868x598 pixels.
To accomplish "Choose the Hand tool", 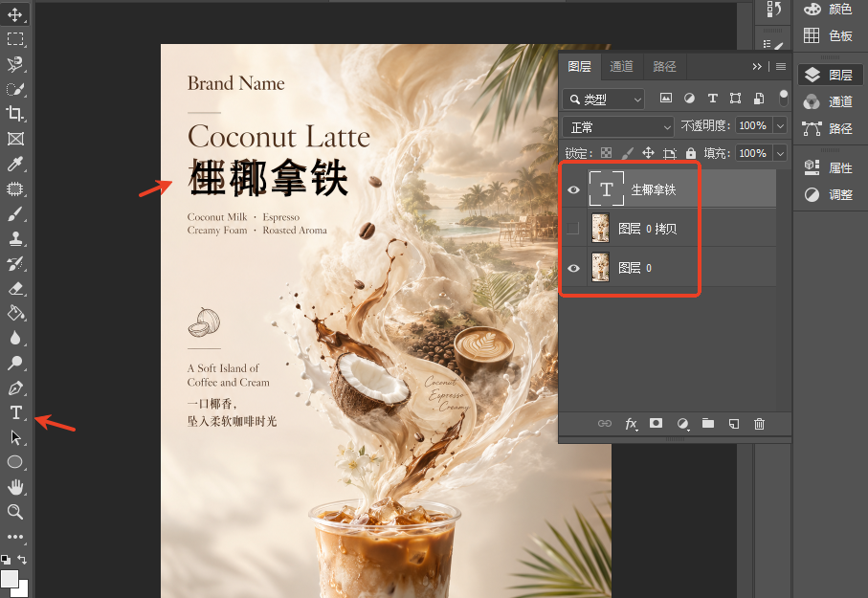I will tap(15, 487).
